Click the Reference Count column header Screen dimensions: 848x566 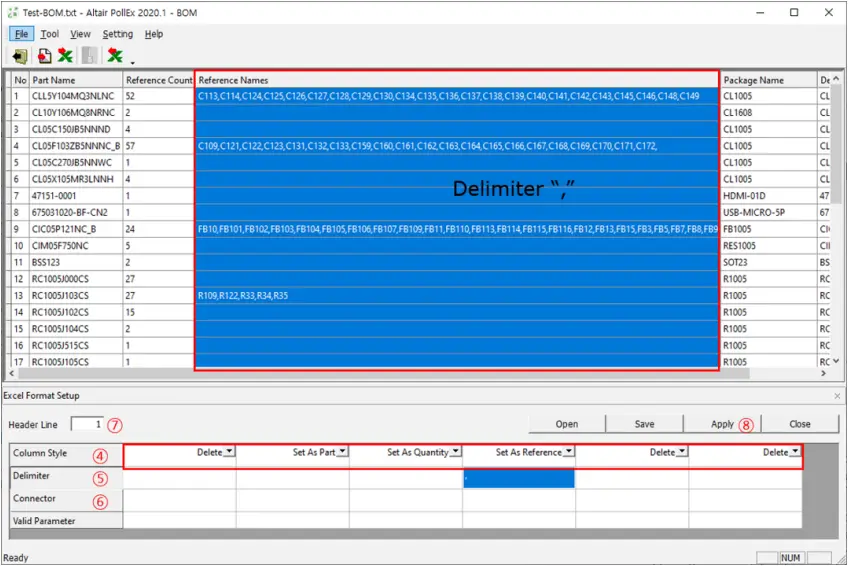[x=158, y=80]
